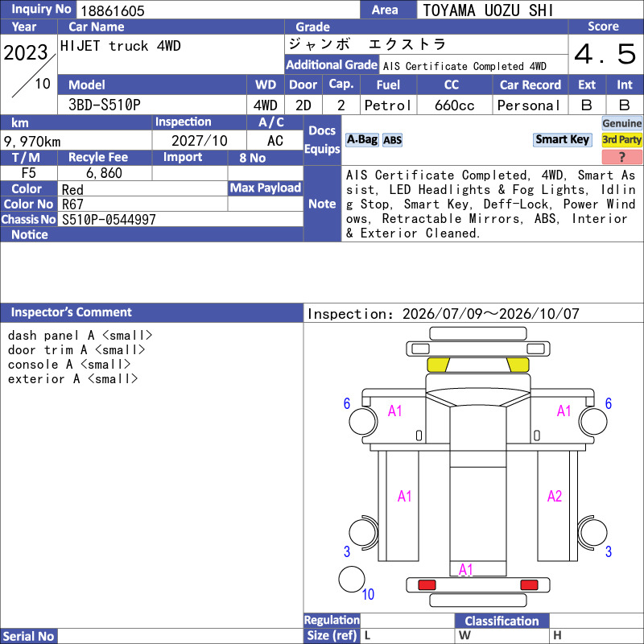Click the B grade under Int
Viewport: 644px width, 644px height.
[x=625, y=105]
